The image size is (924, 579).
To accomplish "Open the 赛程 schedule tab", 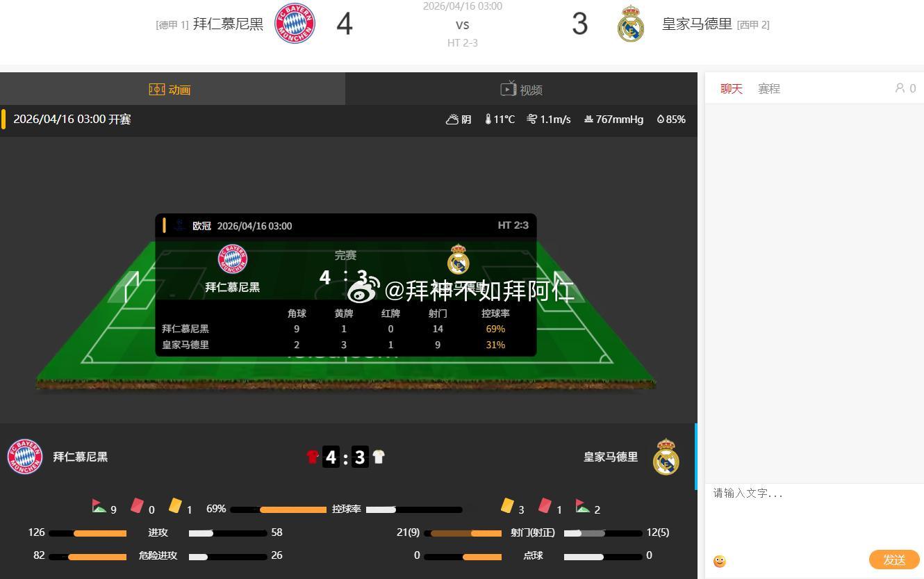I will [769, 89].
